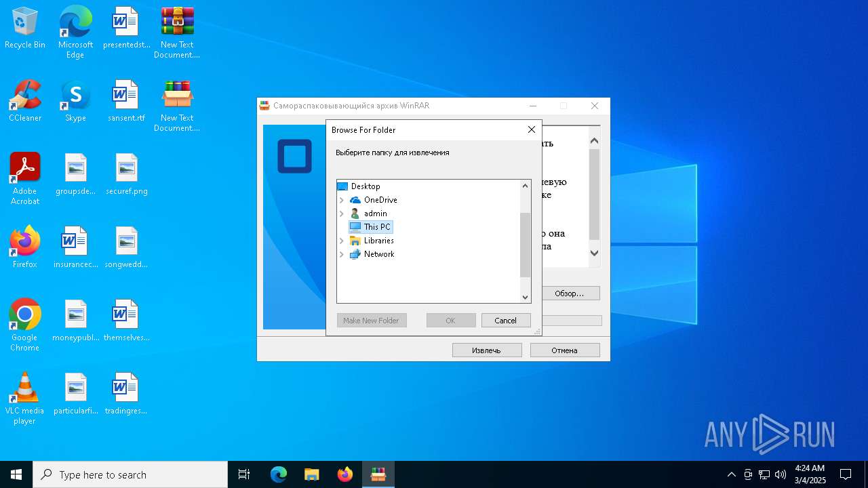Image resolution: width=868 pixels, height=488 pixels.
Task: Click the Извлечь extract button
Action: pos(487,350)
